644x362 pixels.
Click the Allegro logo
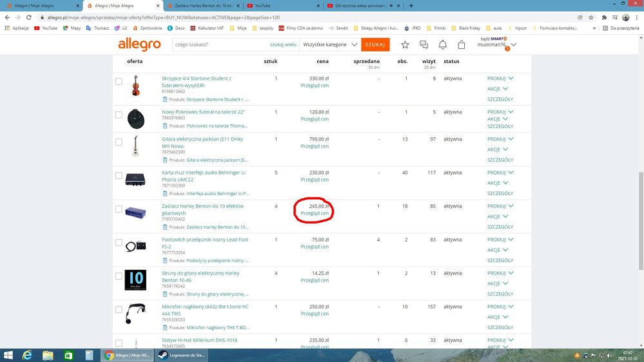139,44
